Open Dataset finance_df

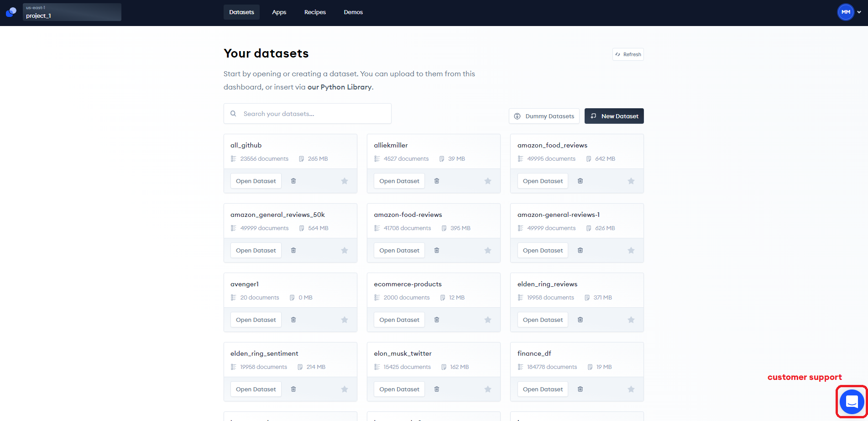pyautogui.click(x=543, y=389)
